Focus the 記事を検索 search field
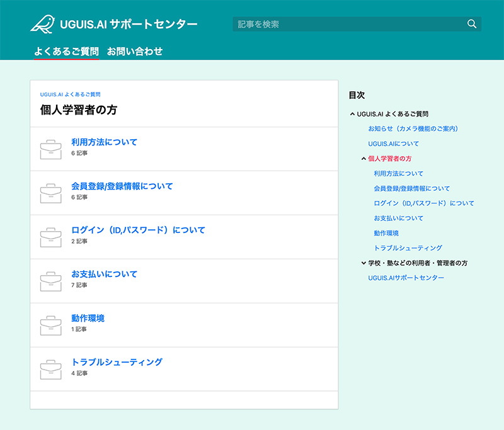 tap(350, 25)
